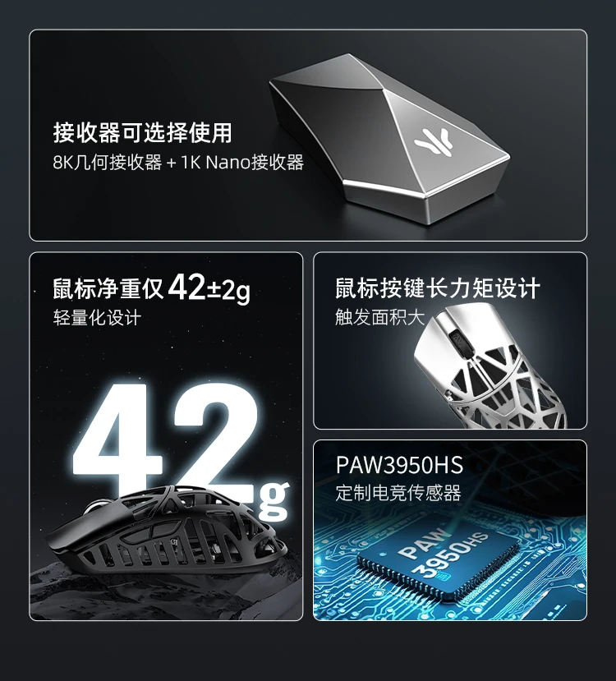Screen dimensions: 616x681
Task: Open the receiver feature card panel
Action: 308,135
